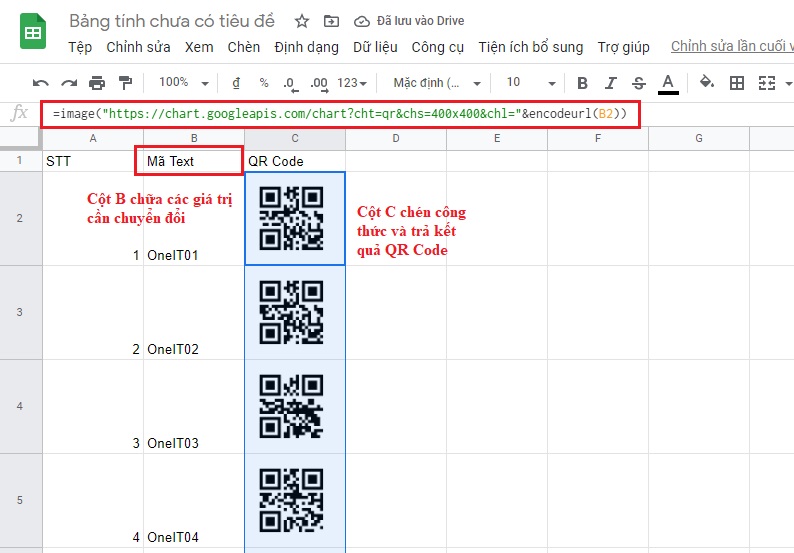The image size is (794, 553).
Task: Select cell B1 containing Mã Text
Action: coord(193,161)
